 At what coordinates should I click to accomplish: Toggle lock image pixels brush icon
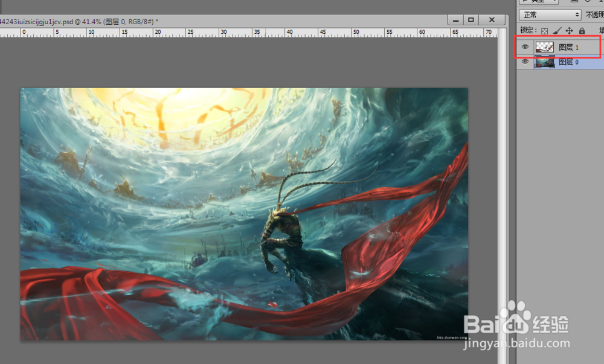557,30
